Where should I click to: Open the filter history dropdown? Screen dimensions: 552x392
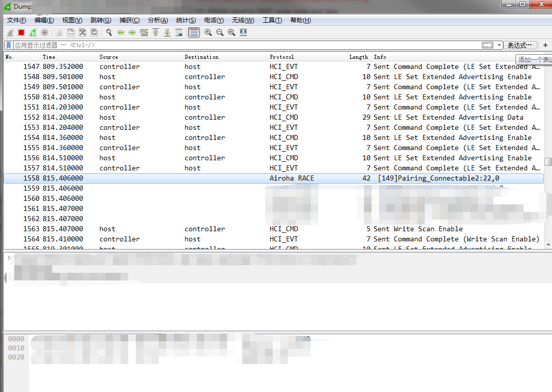[499, 45]
